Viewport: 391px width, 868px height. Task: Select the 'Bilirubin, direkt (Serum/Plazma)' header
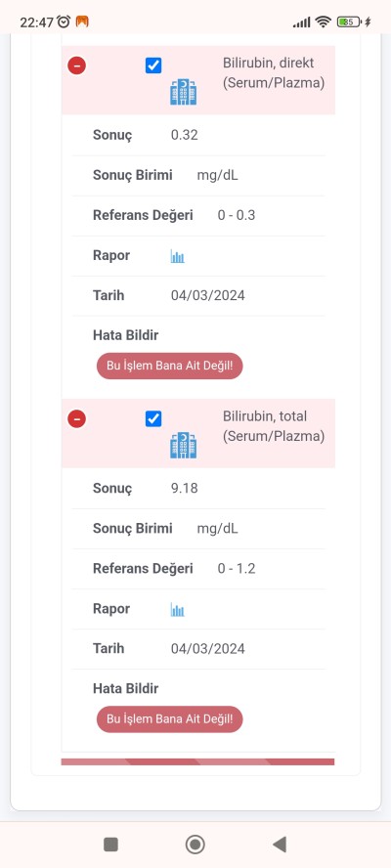coord(198,80)
